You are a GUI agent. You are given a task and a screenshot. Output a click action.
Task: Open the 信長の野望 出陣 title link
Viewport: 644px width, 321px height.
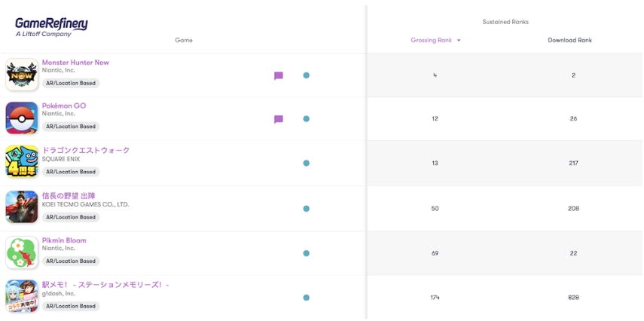click(x=69, y=196)
